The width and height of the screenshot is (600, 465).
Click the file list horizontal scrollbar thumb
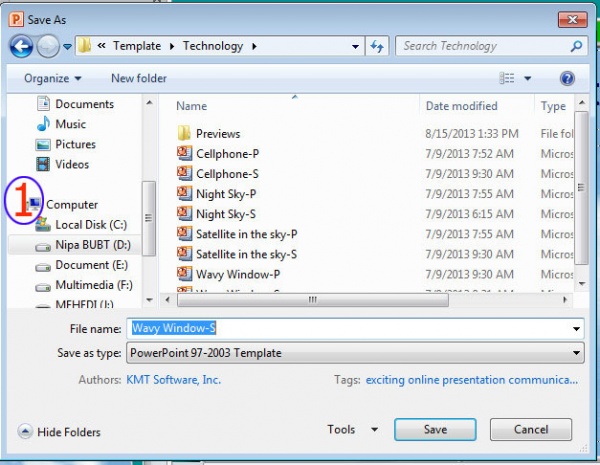(x=313, y=300)
